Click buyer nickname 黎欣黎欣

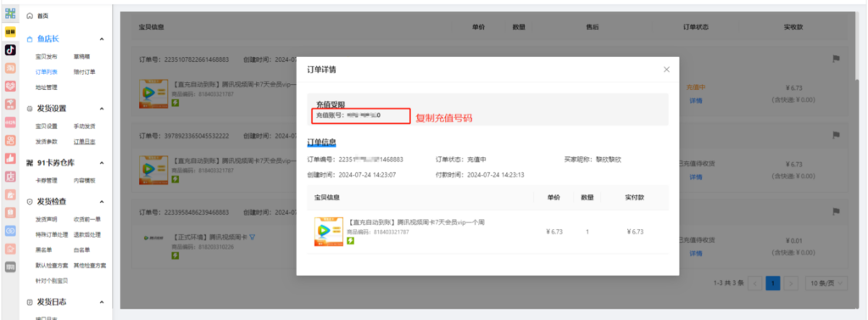609,160
